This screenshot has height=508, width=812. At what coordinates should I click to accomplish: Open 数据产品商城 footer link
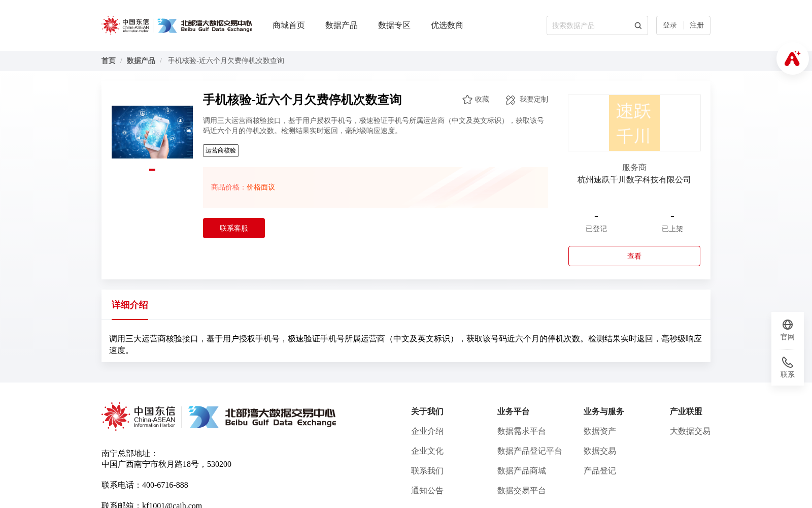[522, 471]
